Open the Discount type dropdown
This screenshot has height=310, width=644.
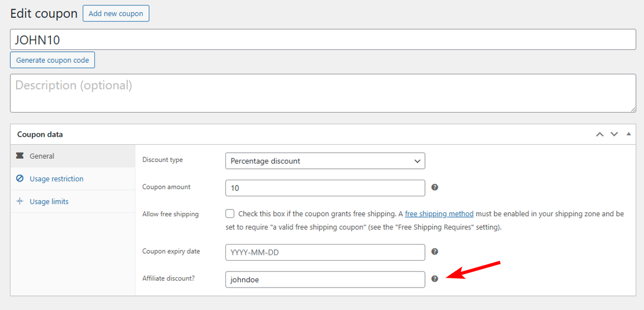[x=325, y=161]
